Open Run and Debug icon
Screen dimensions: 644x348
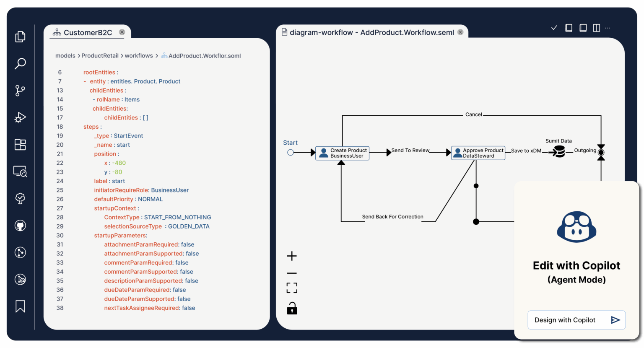(x=20, y=117)
